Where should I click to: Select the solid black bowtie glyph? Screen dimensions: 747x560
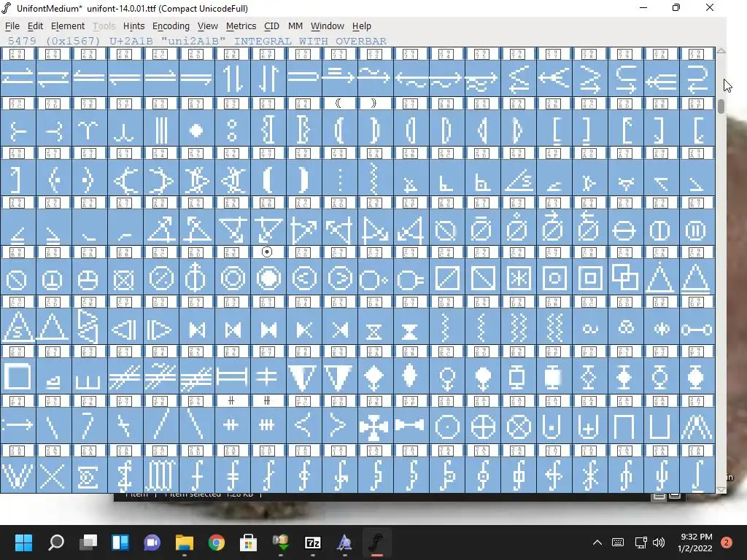click(268, 327)
